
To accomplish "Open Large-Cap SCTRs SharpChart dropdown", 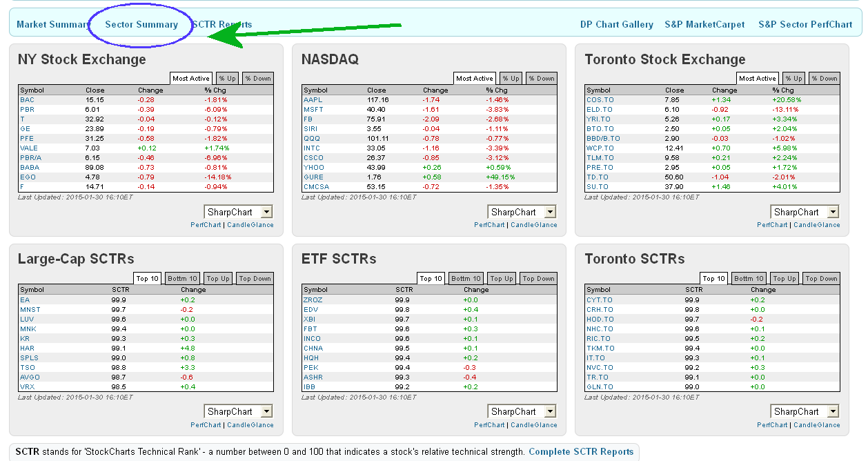I will (x=239, y=411).
